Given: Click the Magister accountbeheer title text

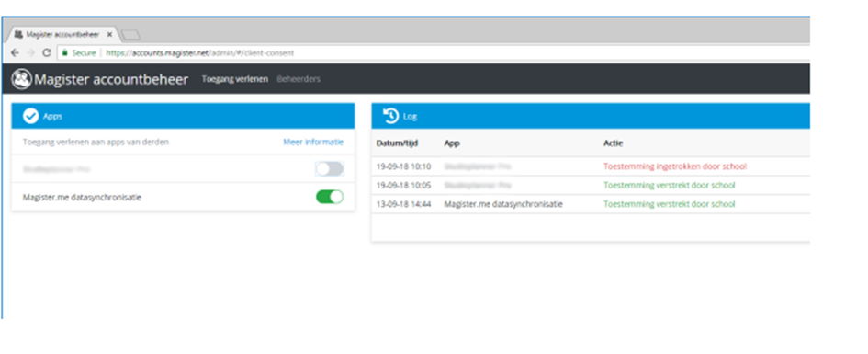Looking at the screenshot, I should tap(111, 79).
